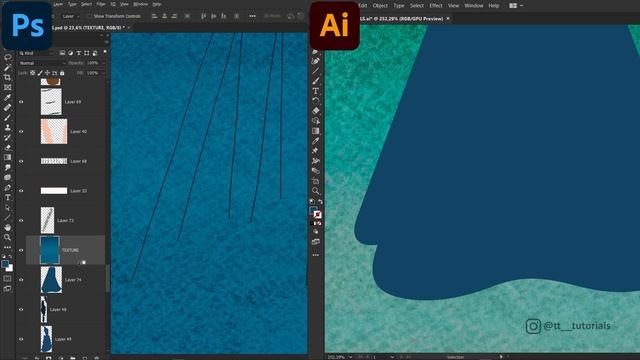Image resolution: width=640 pixels, height=360 pixels.
Task: Select the Lasso tool in Photoshop
Action: [7, 57]
